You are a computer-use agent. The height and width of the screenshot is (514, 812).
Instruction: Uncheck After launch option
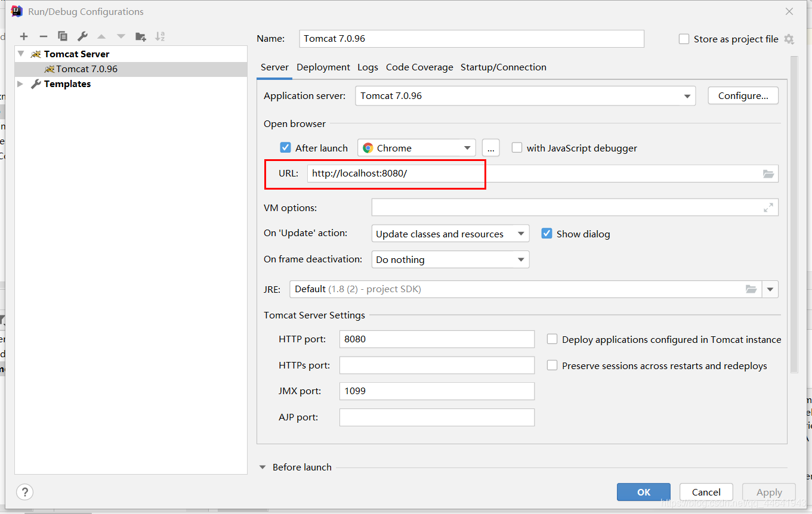pos(286,147)
